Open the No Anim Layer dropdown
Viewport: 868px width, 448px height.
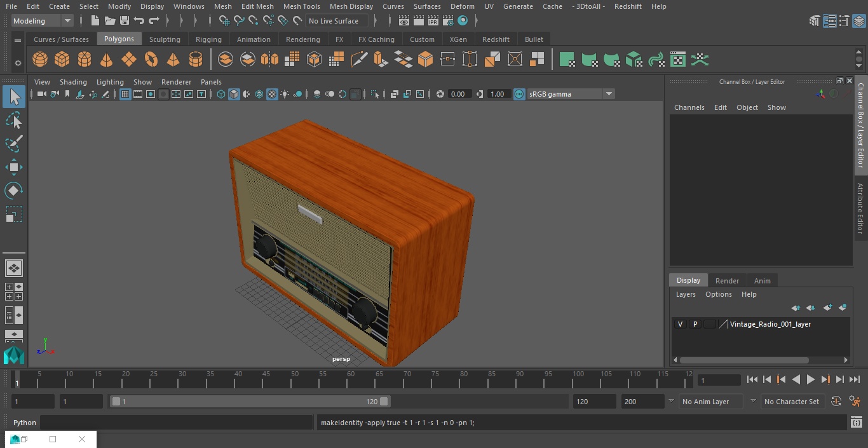click(711, 402)
